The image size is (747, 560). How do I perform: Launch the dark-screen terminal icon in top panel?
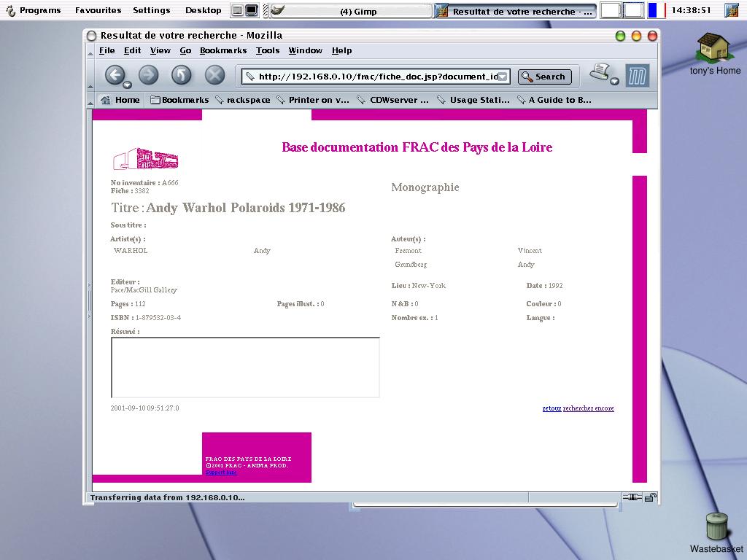(x=252, y=10)
